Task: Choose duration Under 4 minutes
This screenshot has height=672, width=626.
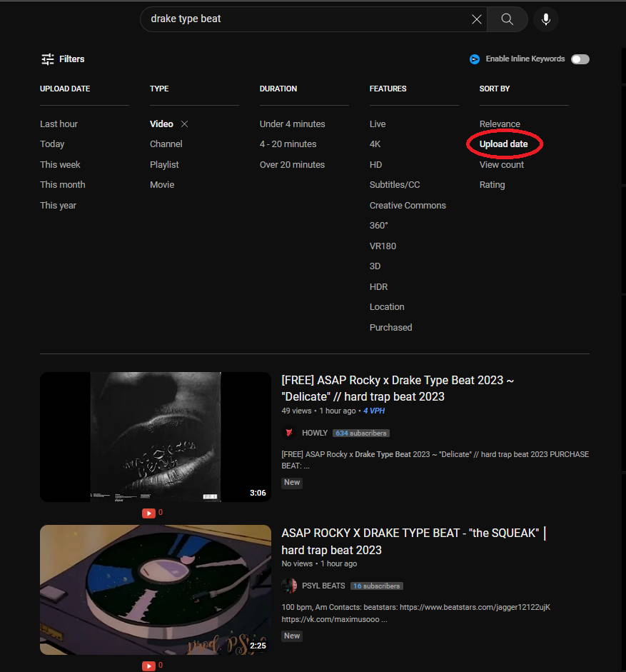Action: pos(292,124)
